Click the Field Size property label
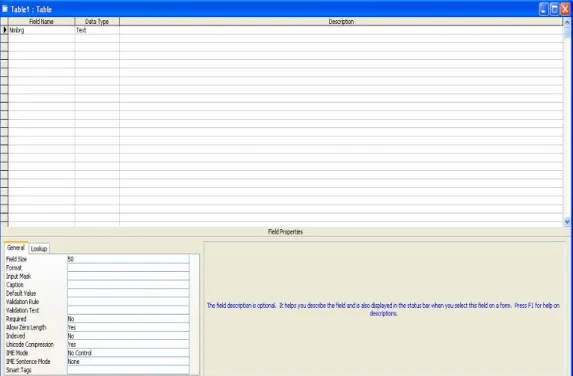 pos(16,259)
